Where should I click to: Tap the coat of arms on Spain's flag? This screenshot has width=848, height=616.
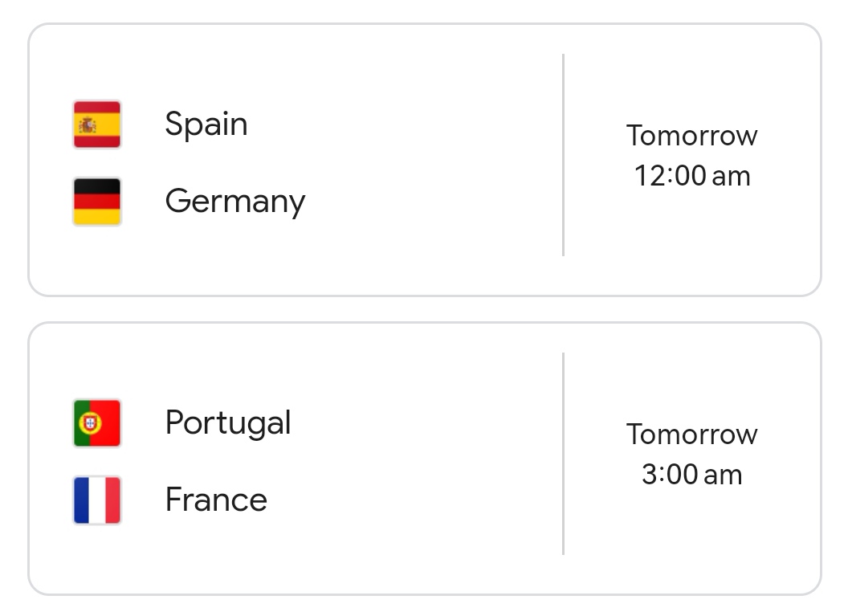click(x=88, y=124)
